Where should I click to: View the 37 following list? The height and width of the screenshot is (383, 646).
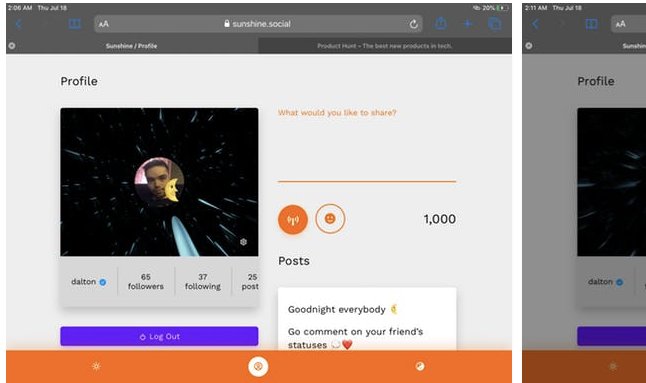pos(203,281)
